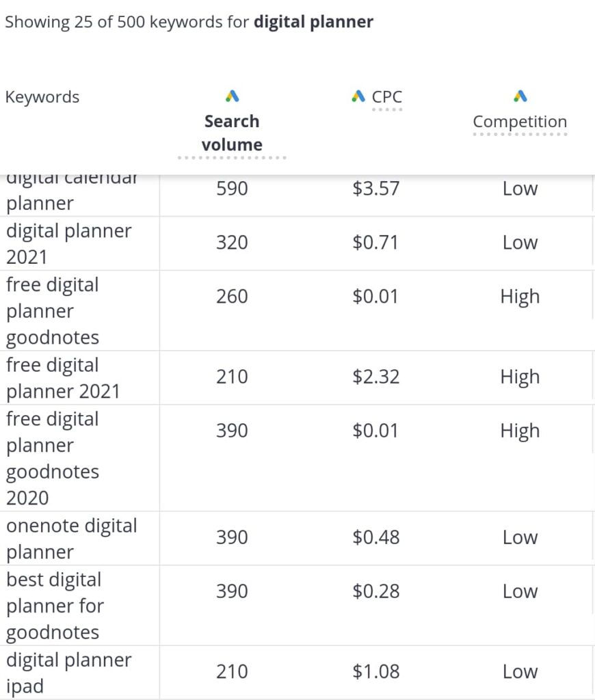The width and height of the screenshot is (595, 700).
Task: Click the Google Ads icon above Competition
Action: pos(520,96)
